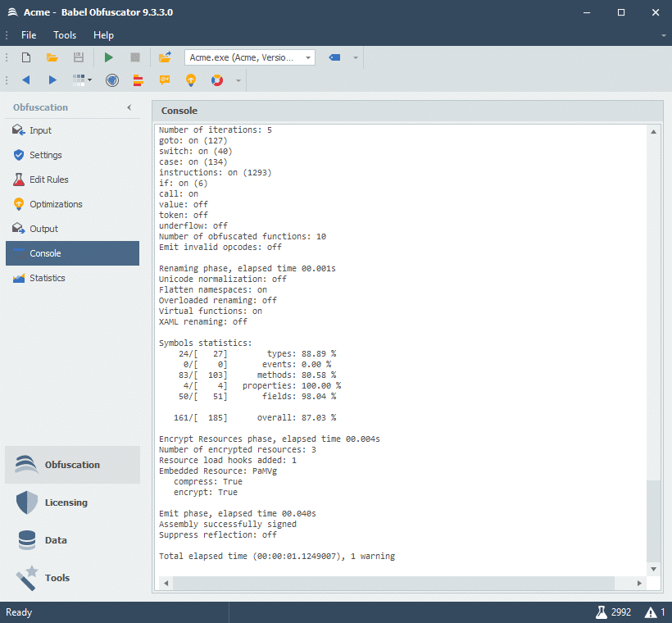Click the first toolbar drag grip
This screenshot has height=623, width=672.
[7, 57]
